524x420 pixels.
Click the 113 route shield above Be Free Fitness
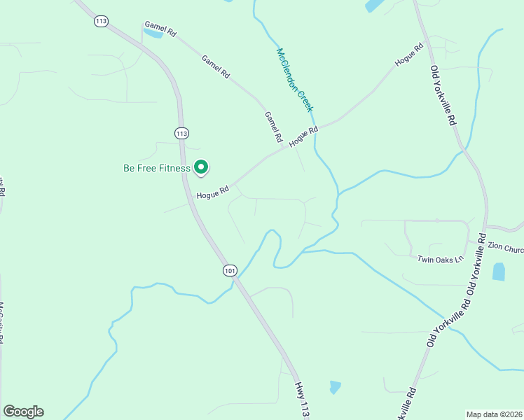pyautogui.click(x=181, y=134)
